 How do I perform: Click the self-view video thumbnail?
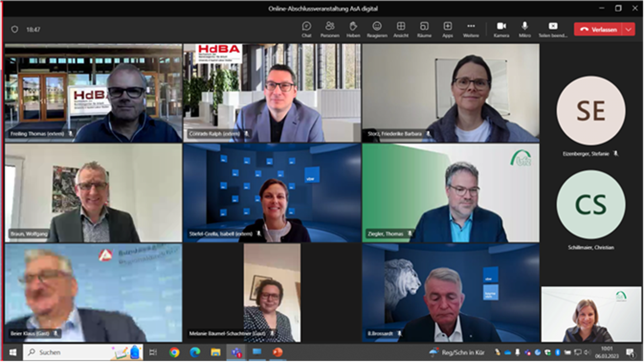[591, 314]
